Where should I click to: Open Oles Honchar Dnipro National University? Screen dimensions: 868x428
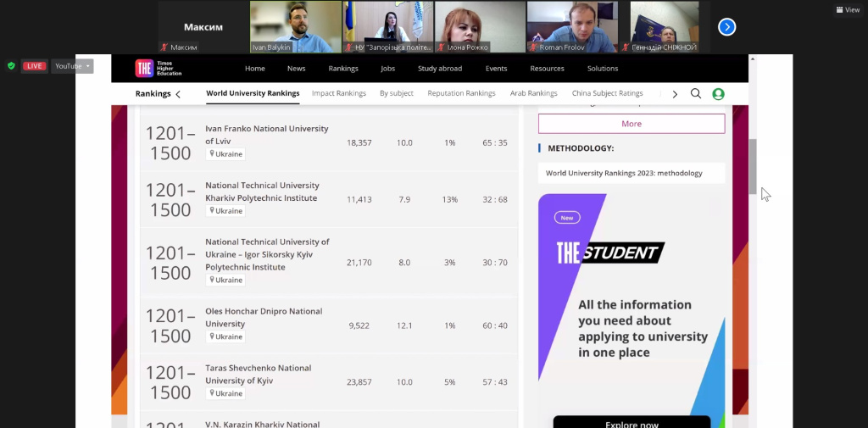[x=264, y=317]
